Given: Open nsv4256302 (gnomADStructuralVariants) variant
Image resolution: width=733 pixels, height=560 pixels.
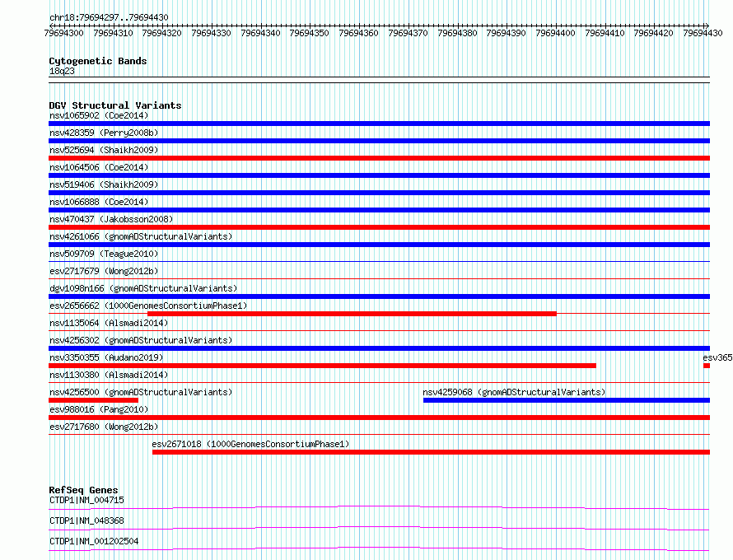Looking at the screenshot, I should coord(141,340).
